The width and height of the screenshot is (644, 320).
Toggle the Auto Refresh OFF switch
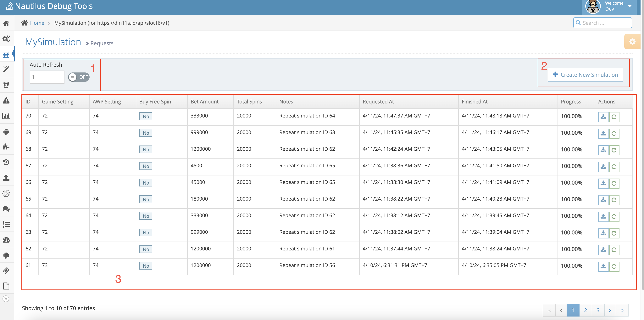(79, 77)
